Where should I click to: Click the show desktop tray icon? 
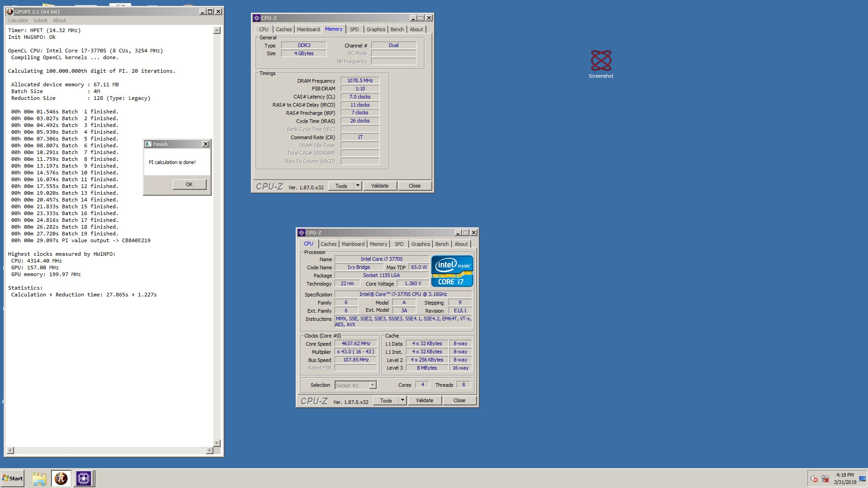[863, 479]
